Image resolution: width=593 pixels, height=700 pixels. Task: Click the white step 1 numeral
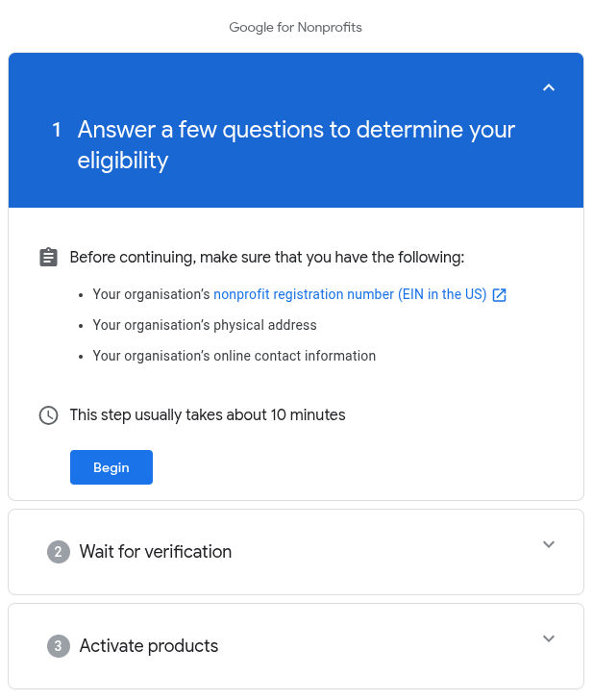(x=56, y=130)
